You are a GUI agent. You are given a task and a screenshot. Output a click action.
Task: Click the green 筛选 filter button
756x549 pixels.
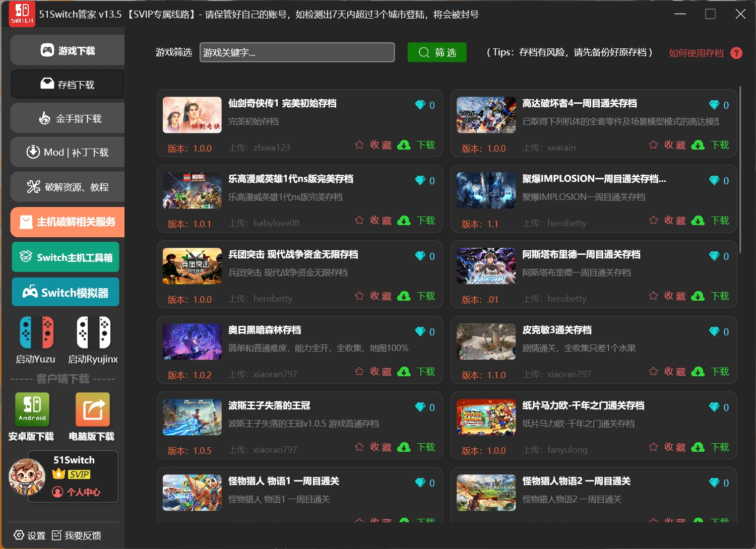(437, 52)
